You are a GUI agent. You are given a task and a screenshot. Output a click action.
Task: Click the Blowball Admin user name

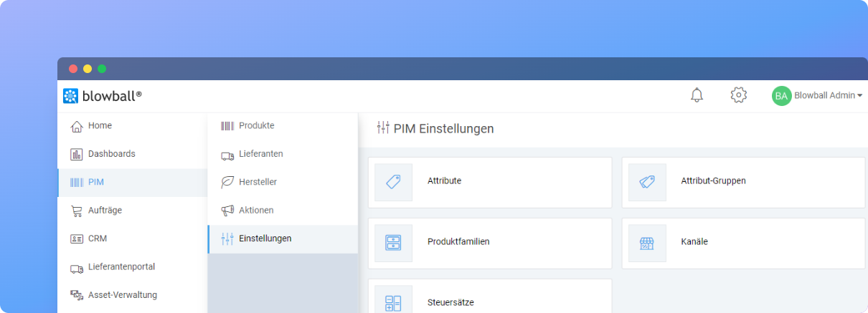[x=824, y=96]
